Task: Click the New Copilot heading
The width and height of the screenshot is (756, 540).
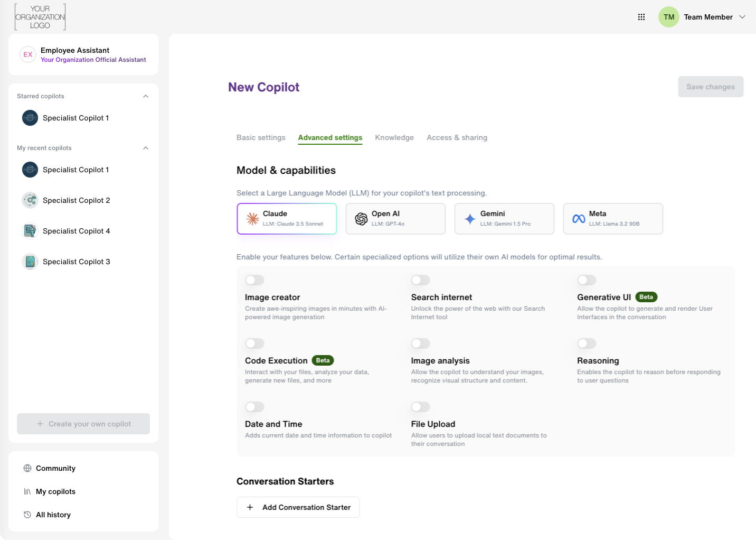Action: 263,87
